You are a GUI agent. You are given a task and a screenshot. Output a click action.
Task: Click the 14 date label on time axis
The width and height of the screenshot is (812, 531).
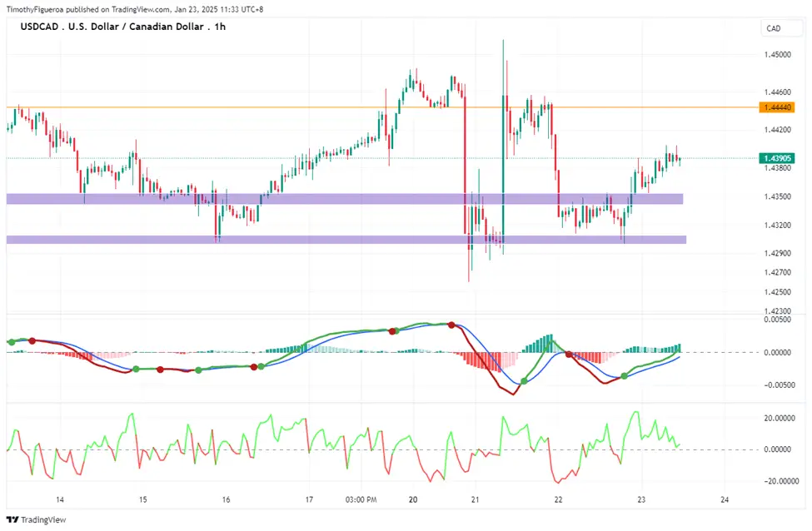60,499
